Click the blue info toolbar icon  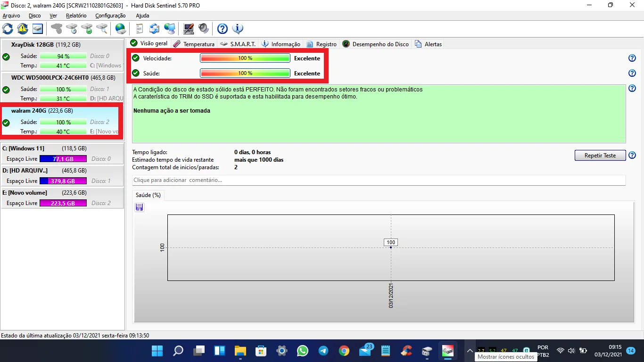click(238, 29)
